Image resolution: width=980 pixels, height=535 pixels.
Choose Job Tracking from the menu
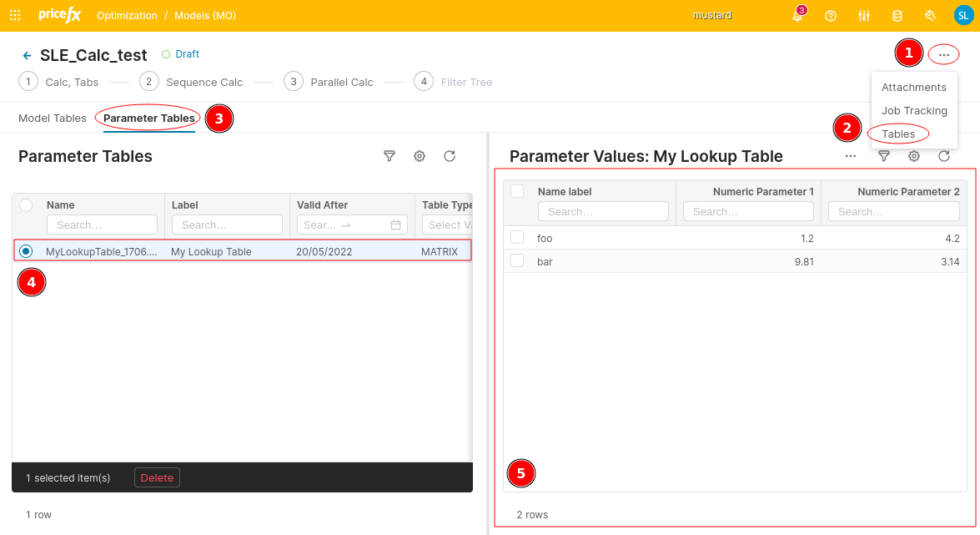(914, 110)
